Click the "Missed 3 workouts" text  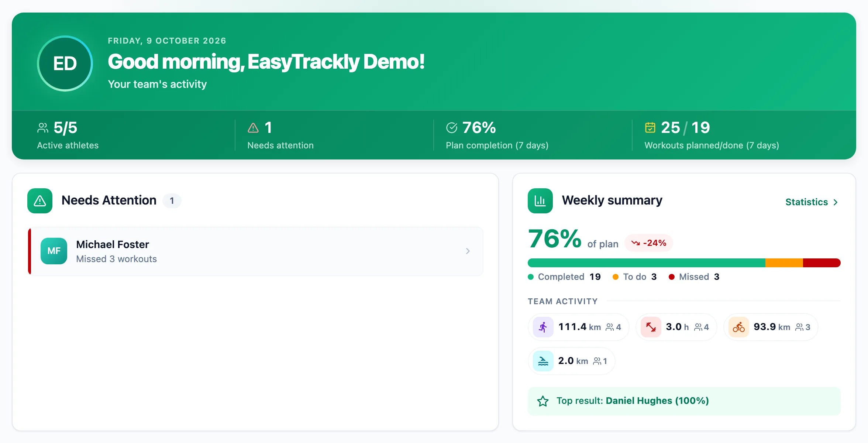click(117, 259)
